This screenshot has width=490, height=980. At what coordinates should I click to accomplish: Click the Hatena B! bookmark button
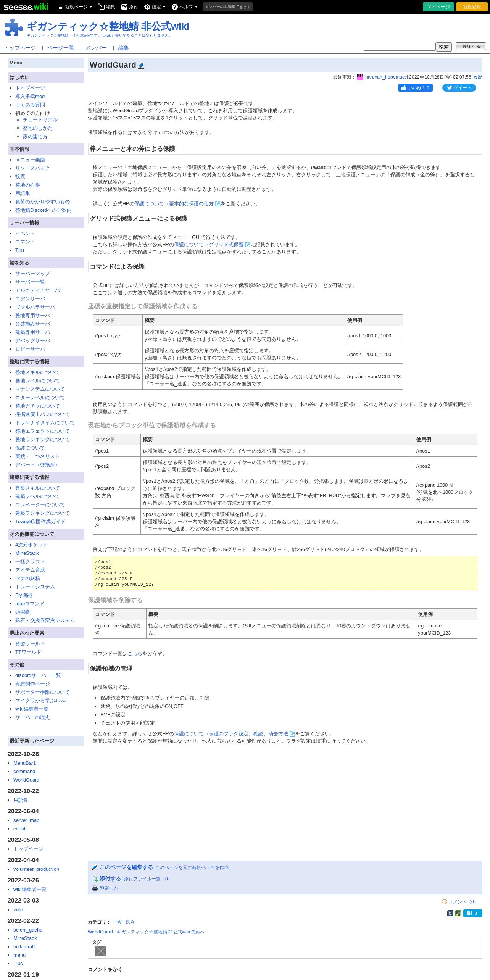[x=473, y=913]
